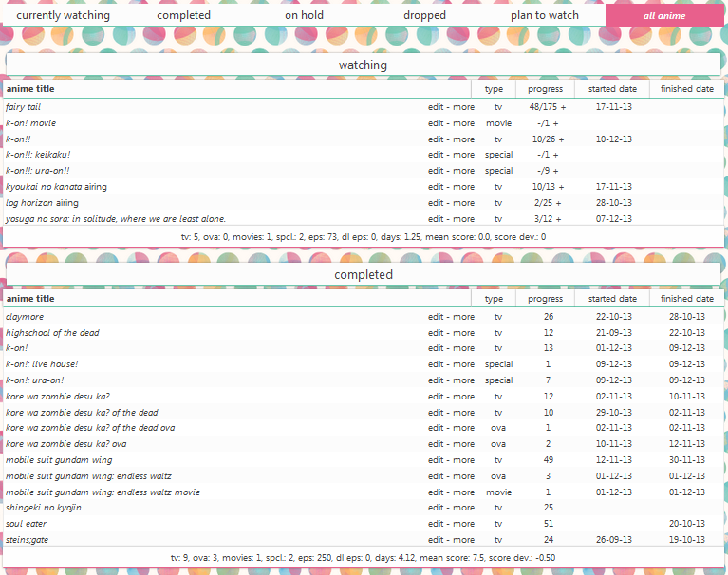728x575 pixels.
Task: Click the watching section header
Action: click(364, 65)
